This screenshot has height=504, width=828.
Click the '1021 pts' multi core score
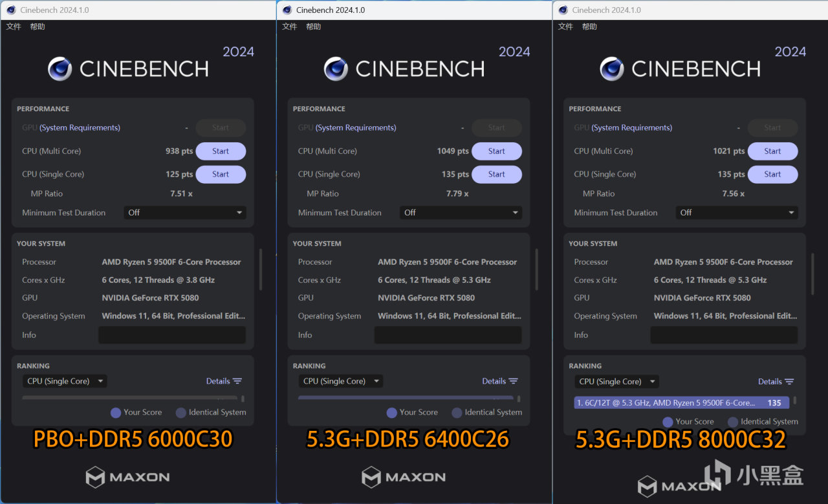point(729,151)
